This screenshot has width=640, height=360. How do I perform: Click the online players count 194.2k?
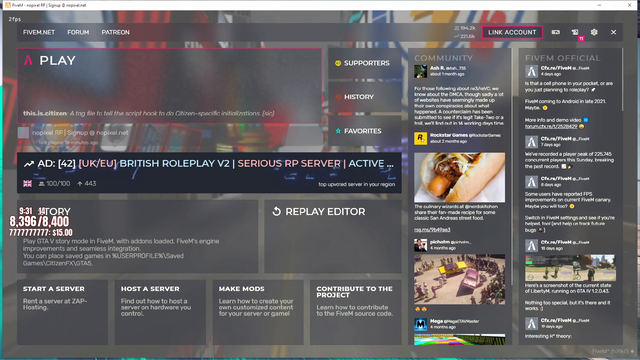click(465, 28)
